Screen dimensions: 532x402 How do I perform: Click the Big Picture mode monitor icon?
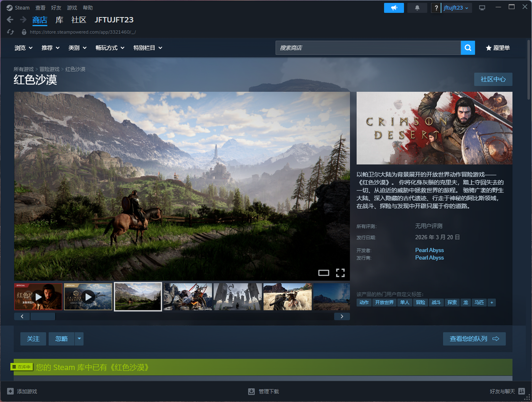tap(482, 8)
